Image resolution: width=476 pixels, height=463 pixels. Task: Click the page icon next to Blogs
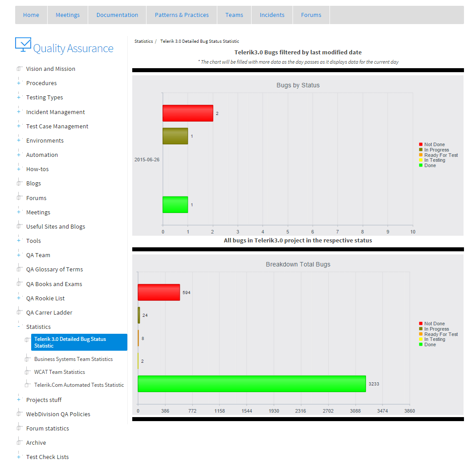click(19, 183)
